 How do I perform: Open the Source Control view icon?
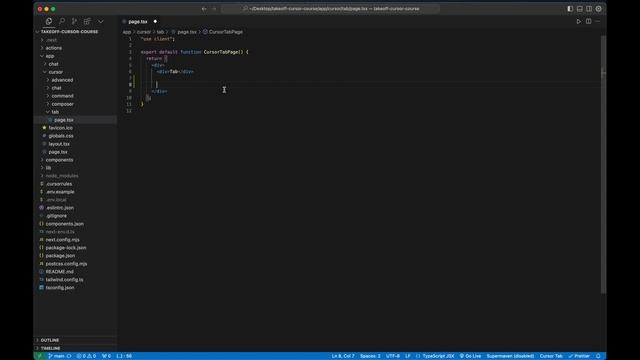(x=74, y=21)
